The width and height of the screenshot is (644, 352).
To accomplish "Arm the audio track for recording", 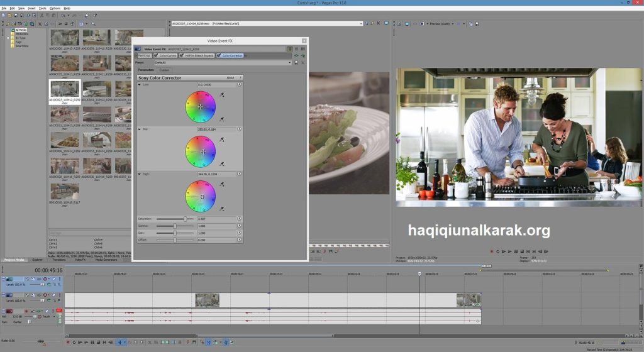I will pyautogui.click(x=26, y=311).
